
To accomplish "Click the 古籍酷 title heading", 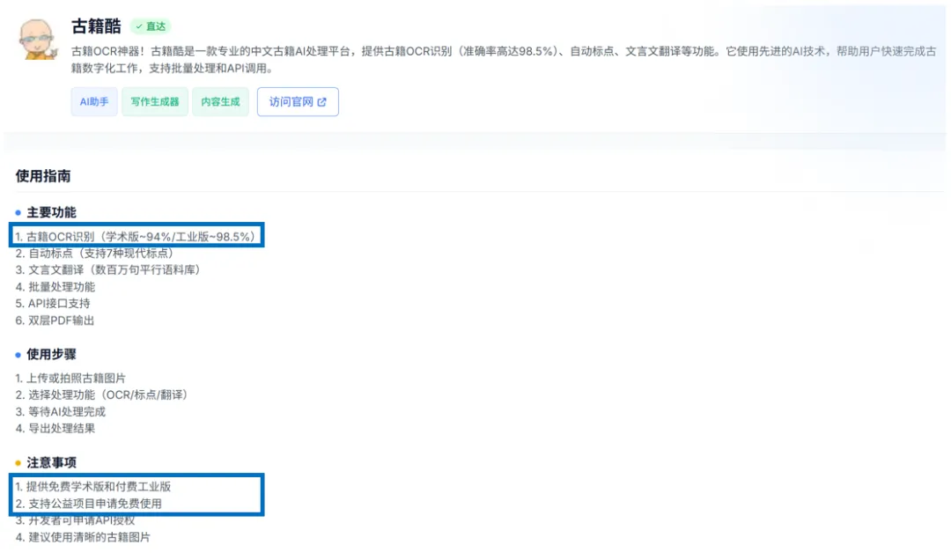I will [x=96, y=26].
